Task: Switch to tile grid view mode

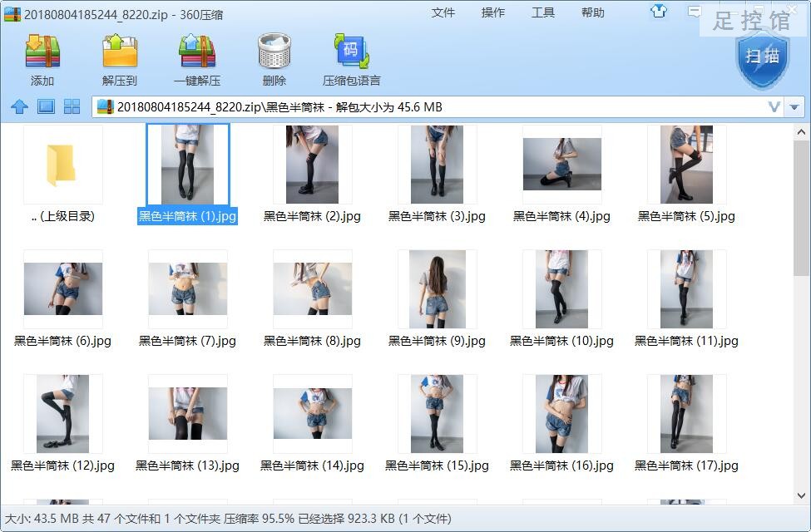Action: (x=72, y=107)
